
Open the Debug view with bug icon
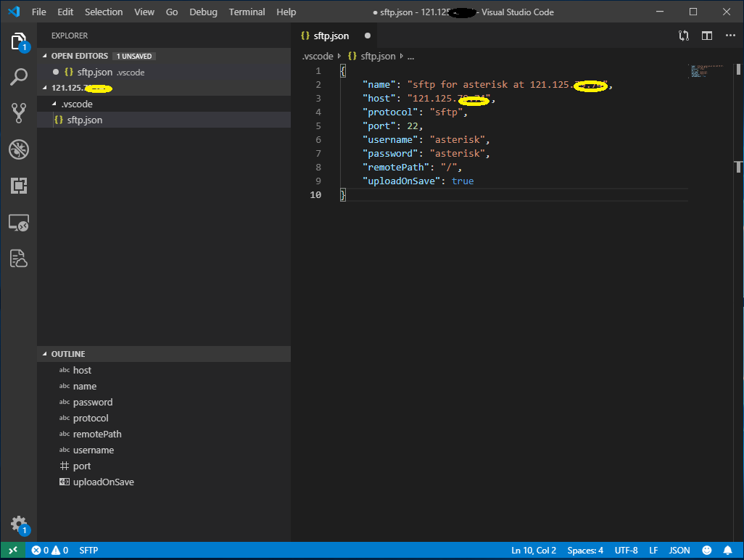(19, 149)
